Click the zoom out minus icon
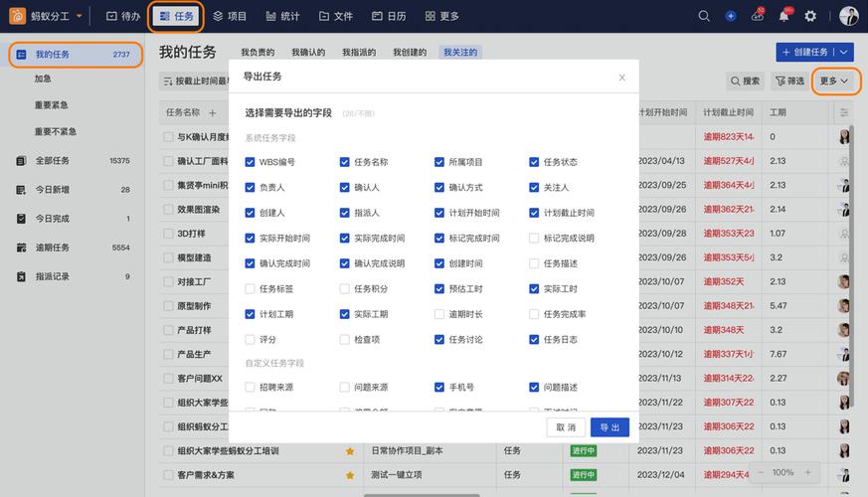Viewport: 868px width, 497px height. click(761, 473)
